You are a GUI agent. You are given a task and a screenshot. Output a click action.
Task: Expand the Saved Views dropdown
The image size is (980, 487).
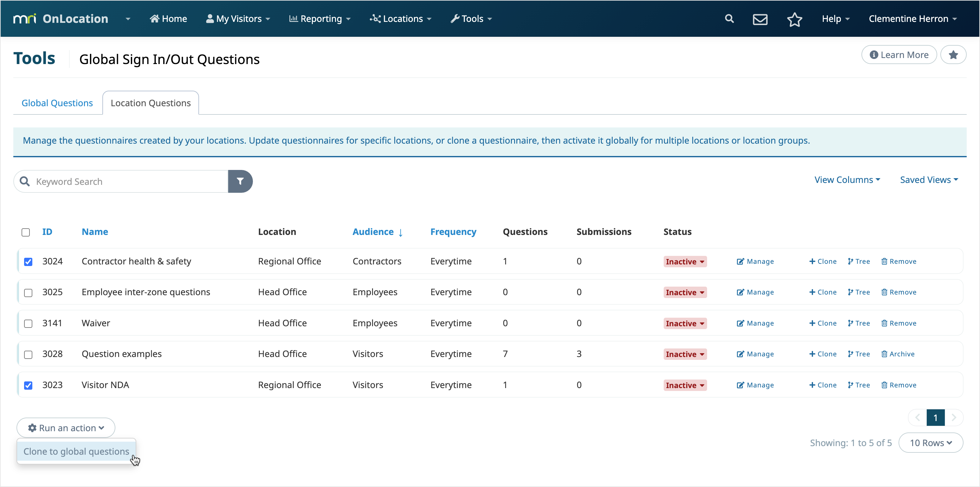929,179
